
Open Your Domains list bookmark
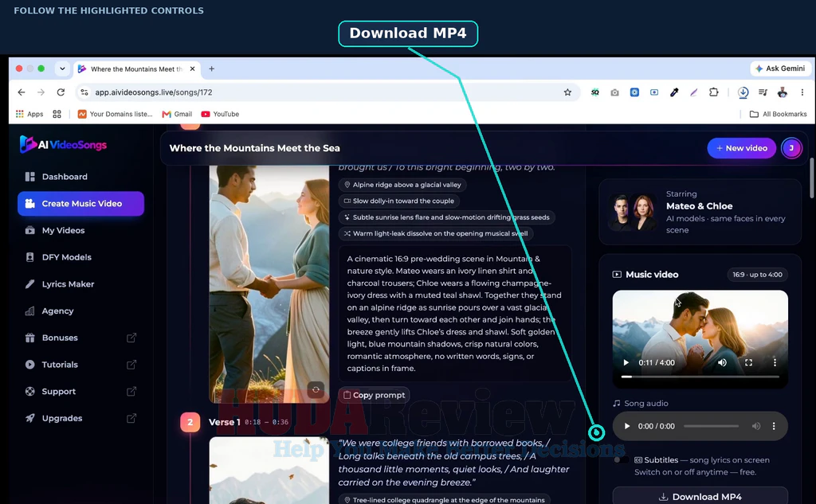point(115,114)
